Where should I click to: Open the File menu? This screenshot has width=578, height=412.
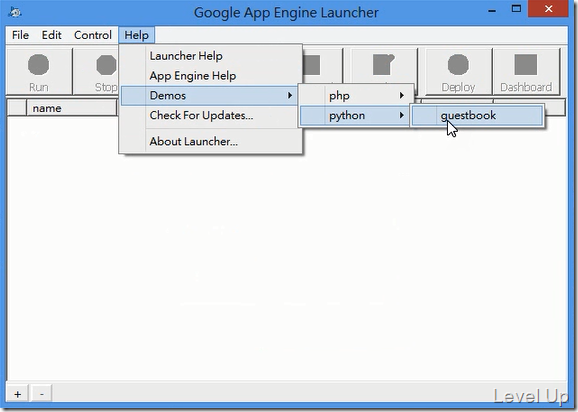point(20,35)
